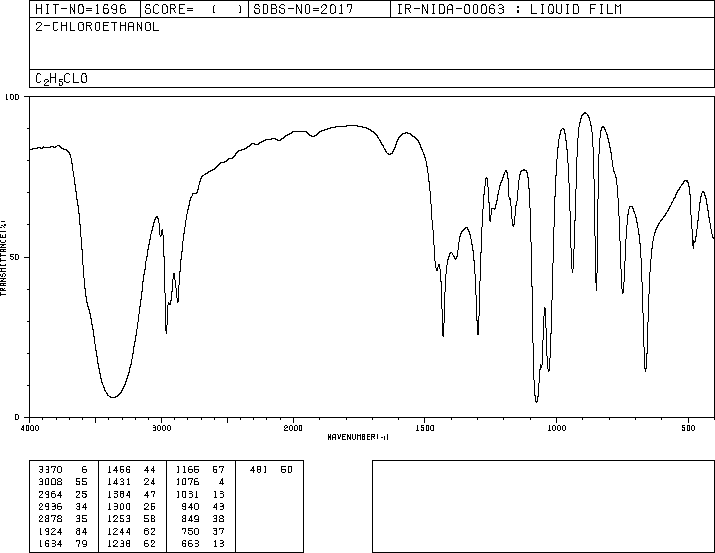Click the 500 wavenumber axis label
715x553 pixels.
[x=689, y=428]
